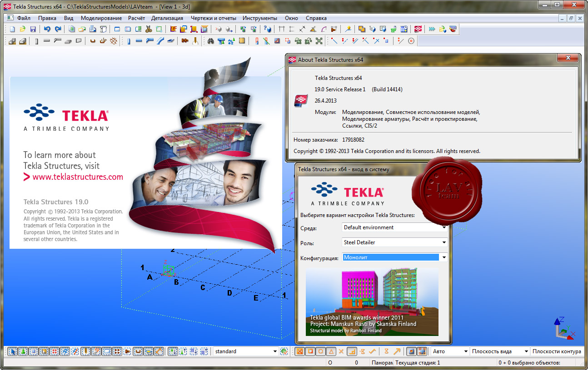588x370 pixels.
Task: Select the concrete beam tool
Action: 47,41
